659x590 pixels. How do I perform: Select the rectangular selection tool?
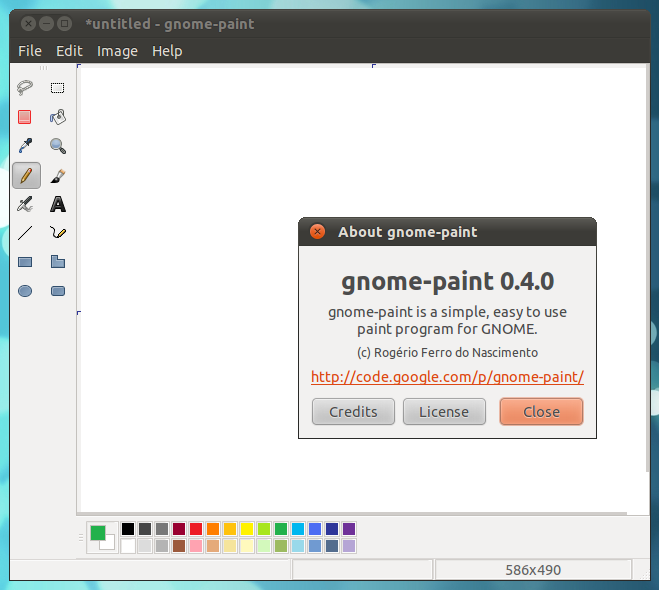tap(58, 88)
